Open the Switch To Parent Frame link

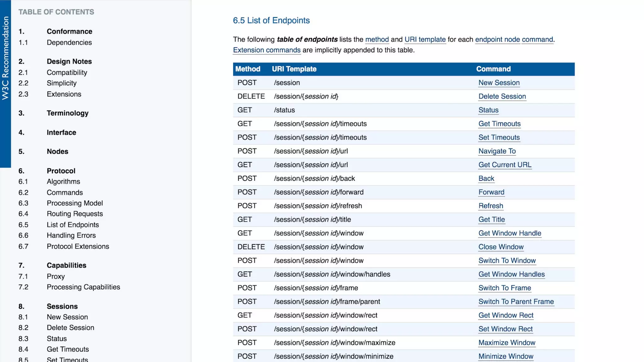[x=516, y=302]
